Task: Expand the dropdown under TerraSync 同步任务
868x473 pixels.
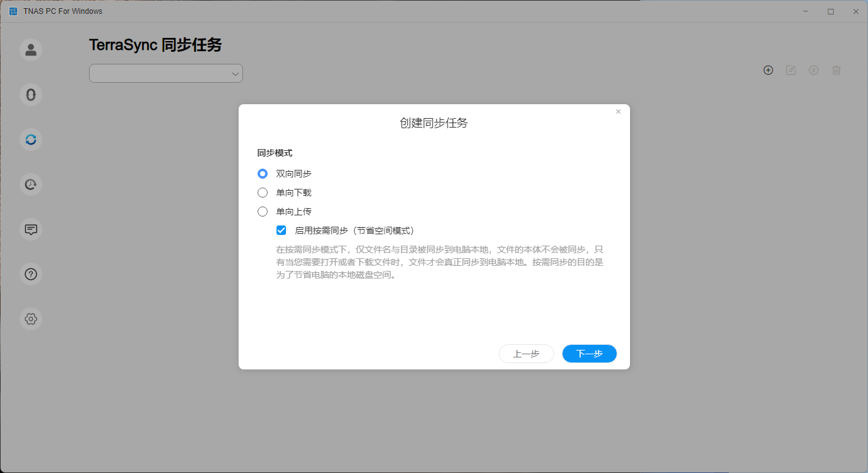Action: tap(166, 73)
